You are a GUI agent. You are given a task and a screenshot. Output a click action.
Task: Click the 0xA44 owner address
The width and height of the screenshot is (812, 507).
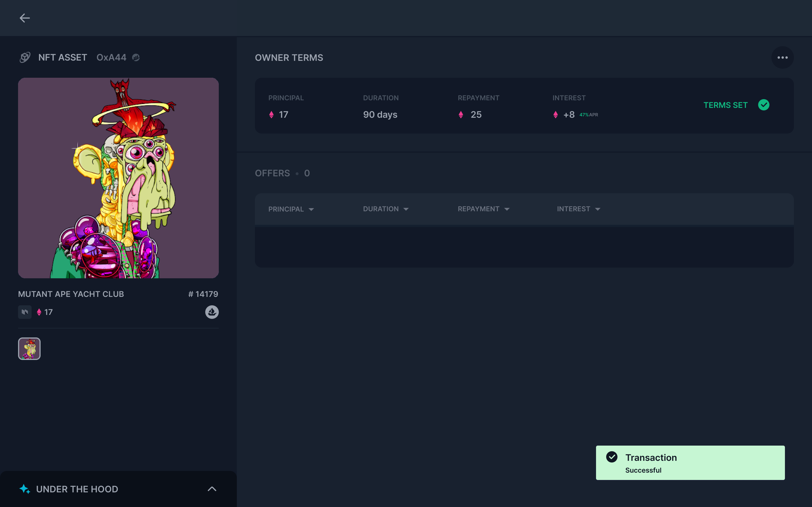coord(111,58)
